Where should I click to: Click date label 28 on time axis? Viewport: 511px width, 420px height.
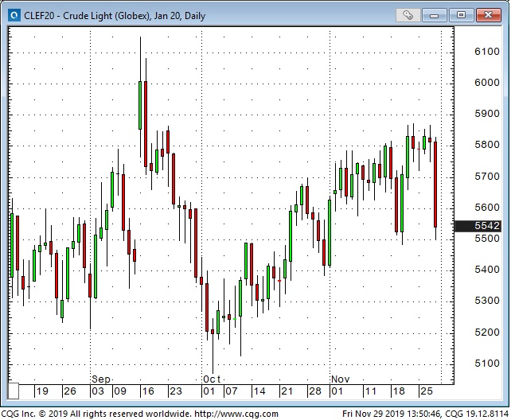pos(315,391)
